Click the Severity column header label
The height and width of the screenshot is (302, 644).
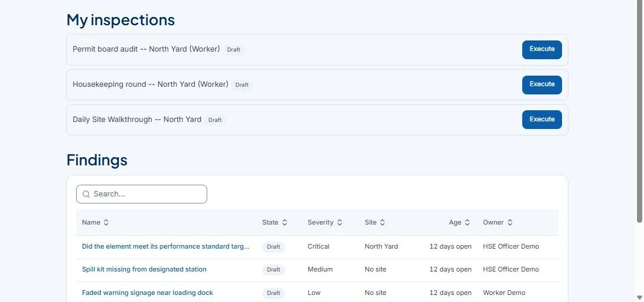pos(320,222)
